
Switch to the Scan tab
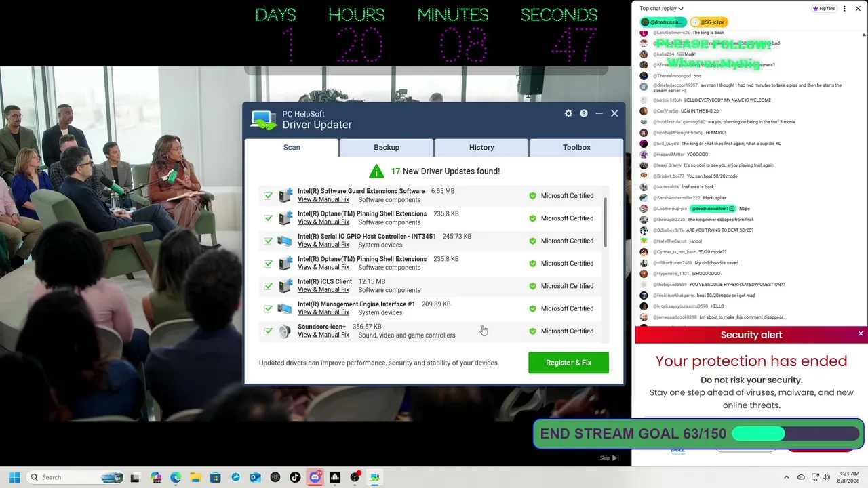292,147
